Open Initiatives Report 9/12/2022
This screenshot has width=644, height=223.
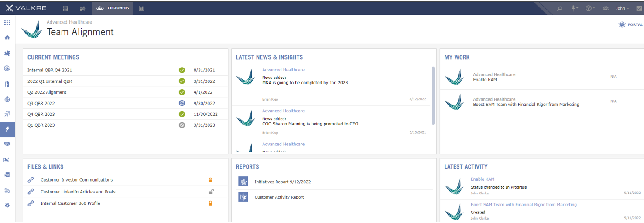click(283, 182)
